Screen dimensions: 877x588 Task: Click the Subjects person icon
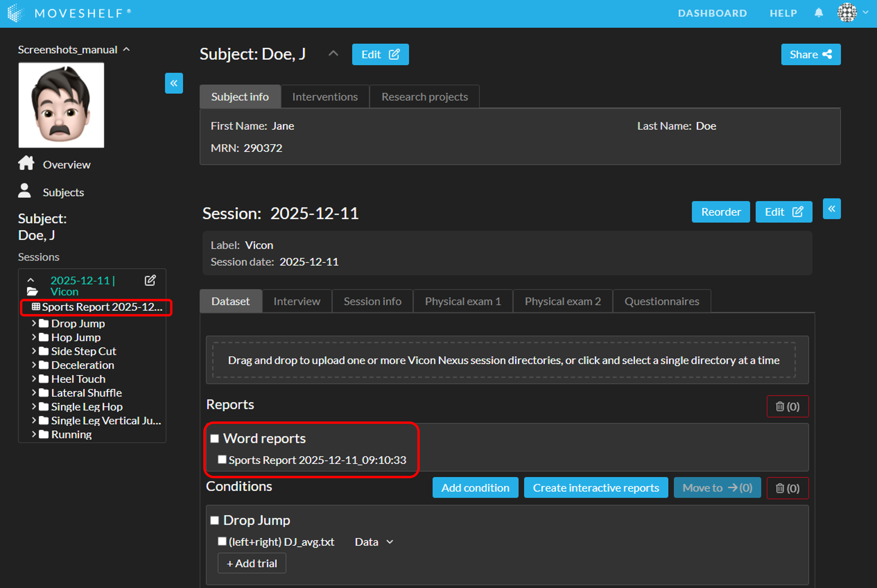pyautogui.click(x=25, y=191)
